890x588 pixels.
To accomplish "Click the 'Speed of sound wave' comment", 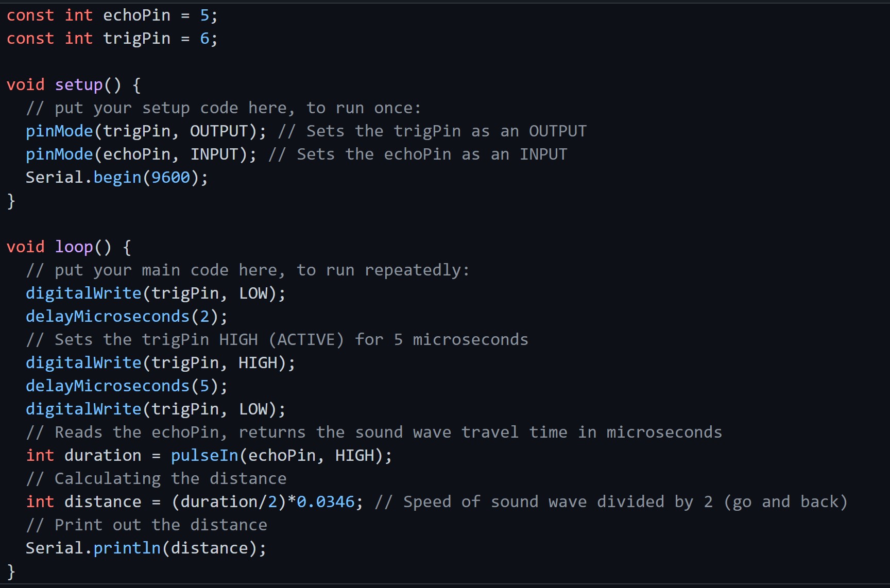I will pos(611,502).
